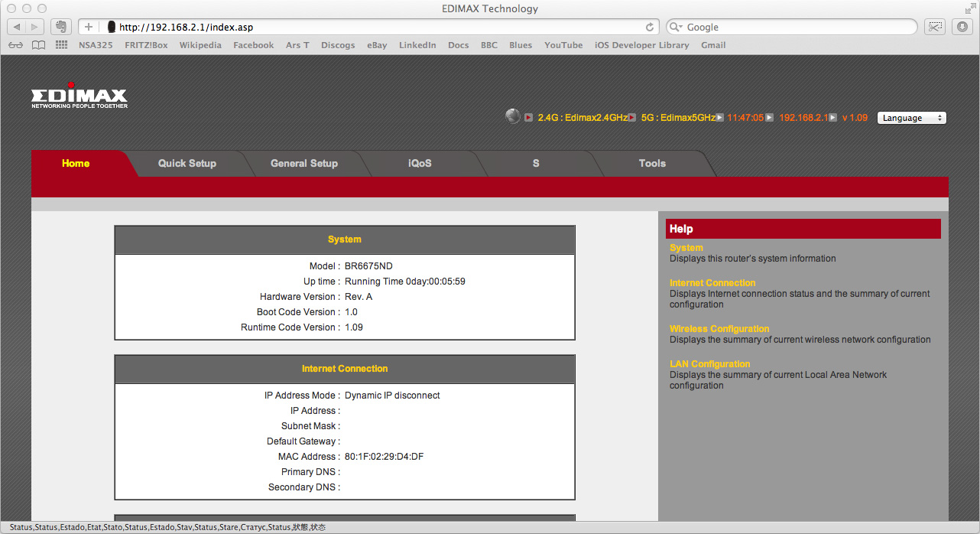Click the magnifier in the Google search field
980x534 pixels.
click(674, 27)
